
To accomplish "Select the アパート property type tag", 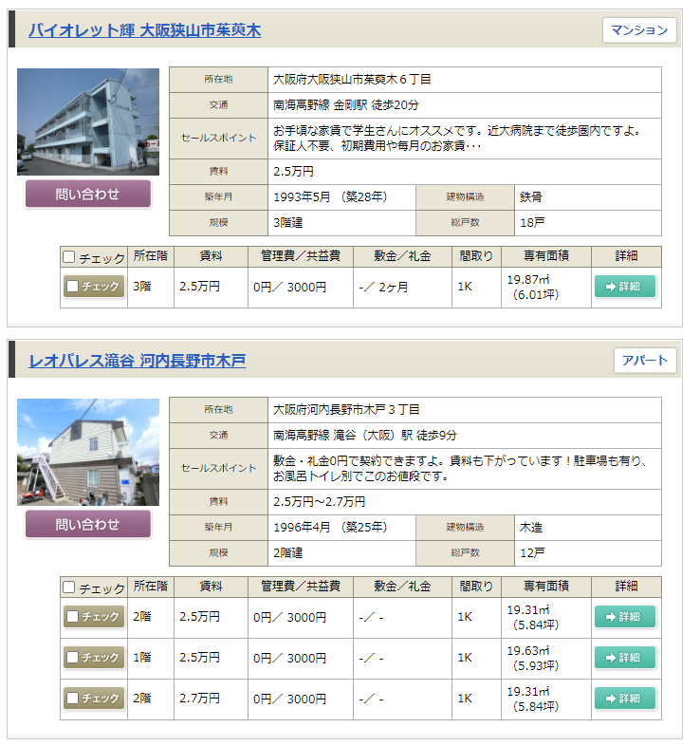I will point(645,361).
